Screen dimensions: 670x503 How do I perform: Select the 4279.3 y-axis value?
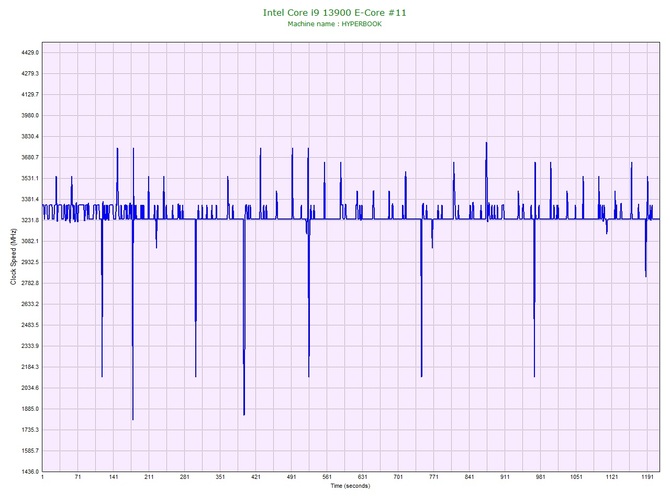coord(30,74)
